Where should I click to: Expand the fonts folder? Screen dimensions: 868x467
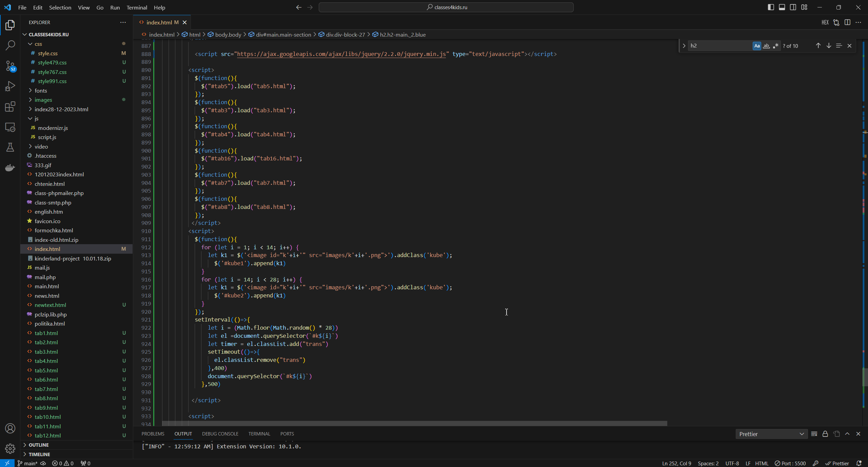click(41, 91)
